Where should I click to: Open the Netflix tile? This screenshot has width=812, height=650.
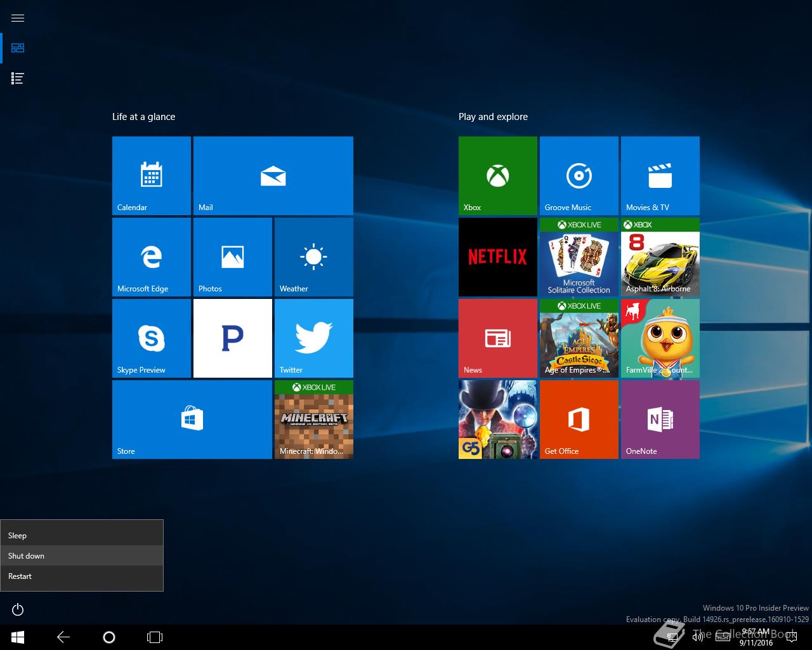pos(497,257)
